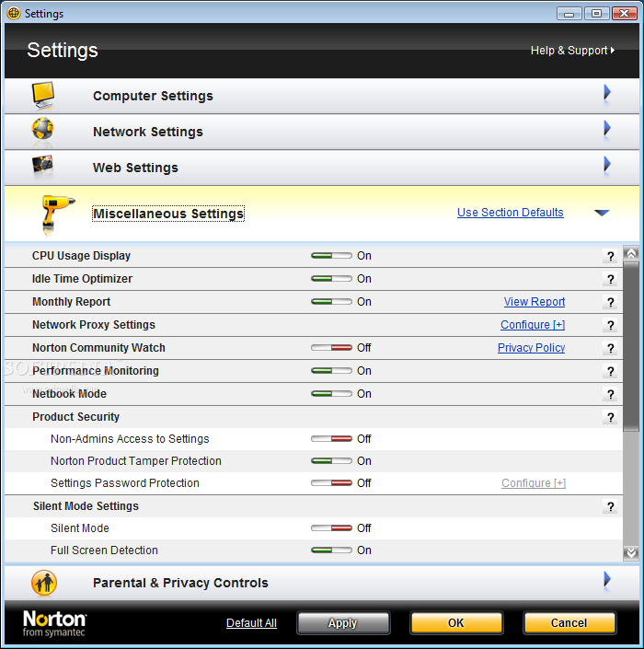The image size is (644, 649).
Task: Select the Miscellaneous Settings heading
Action: coord(168,214)
